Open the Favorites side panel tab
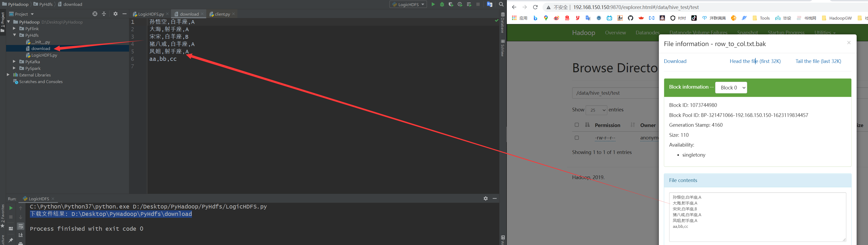The image size is (868, 245). (3, 216)
